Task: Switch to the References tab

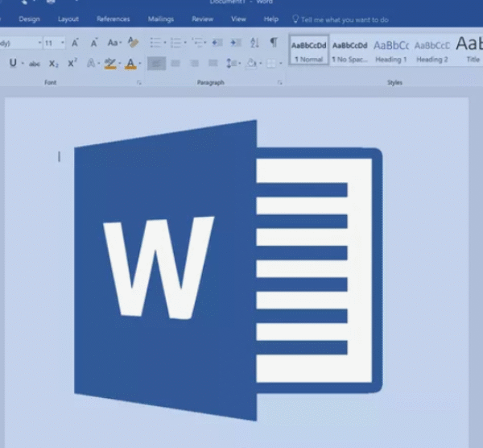Action: click(113, 19)
